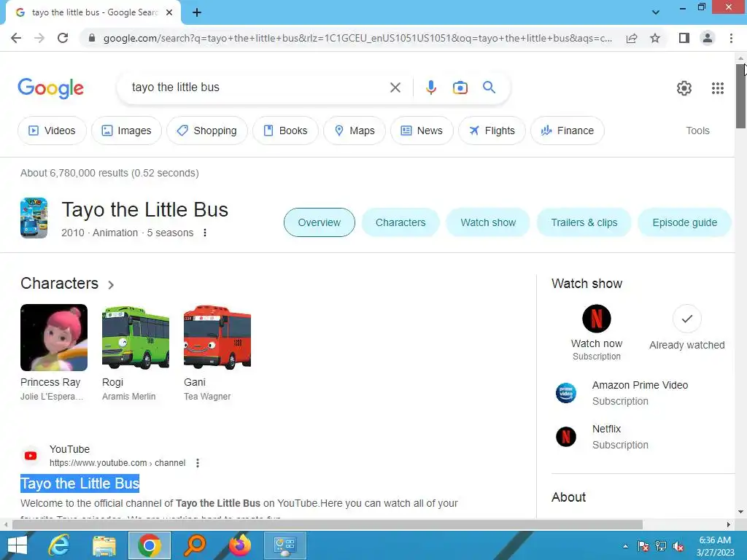Mark show as Already watched

click(686, 327)
